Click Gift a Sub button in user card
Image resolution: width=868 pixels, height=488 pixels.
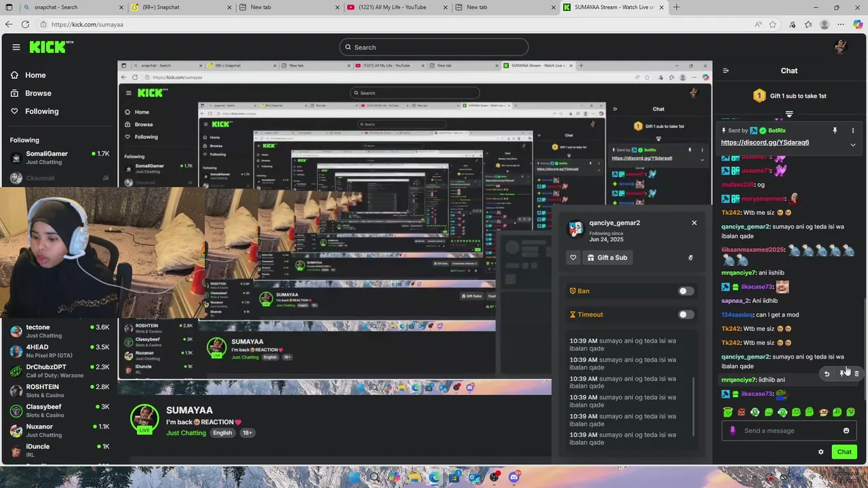pyautogui.click(x=607, y=258)
